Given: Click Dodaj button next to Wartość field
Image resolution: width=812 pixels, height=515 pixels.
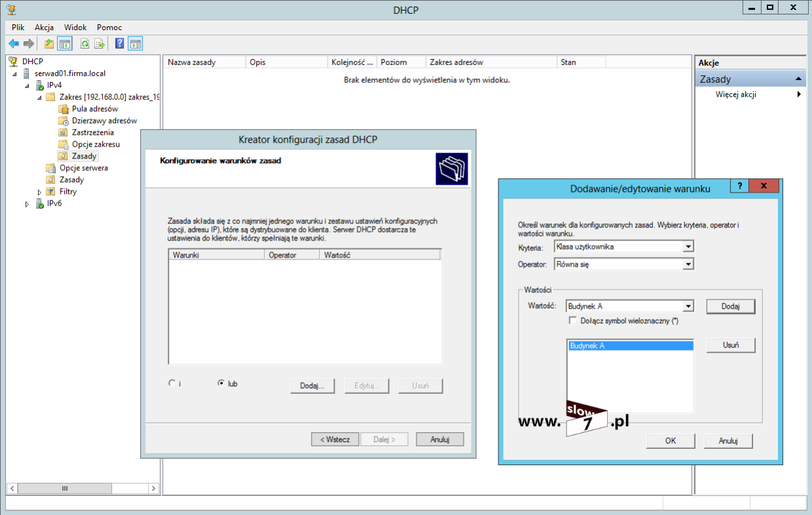Looking at the screenshot, I should tap(730, 306).
